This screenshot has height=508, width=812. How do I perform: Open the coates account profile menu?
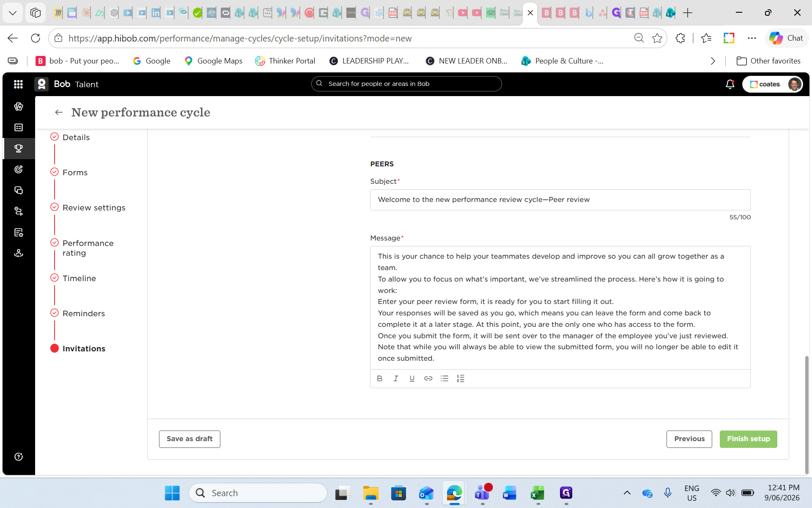coord(773,84)
